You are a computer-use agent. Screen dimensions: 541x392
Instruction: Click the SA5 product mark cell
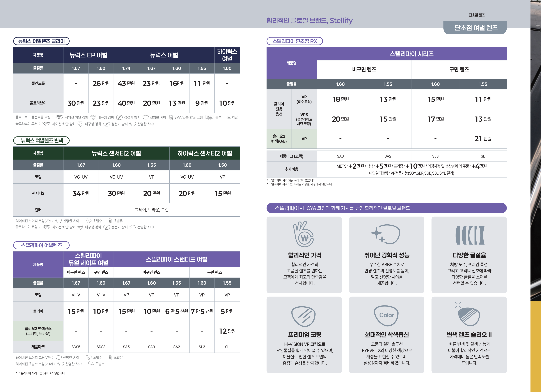point(126,347)
